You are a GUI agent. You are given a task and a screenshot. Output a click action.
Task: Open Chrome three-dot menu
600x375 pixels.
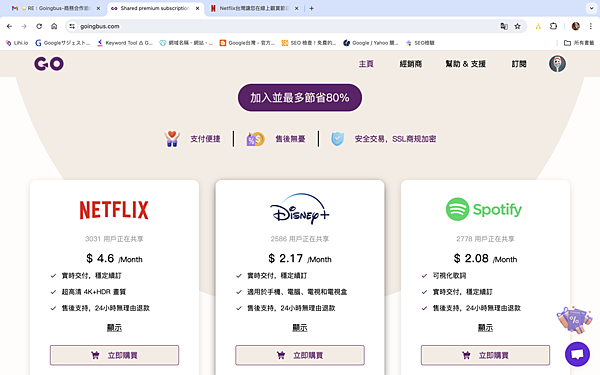(x=590, y=26)
